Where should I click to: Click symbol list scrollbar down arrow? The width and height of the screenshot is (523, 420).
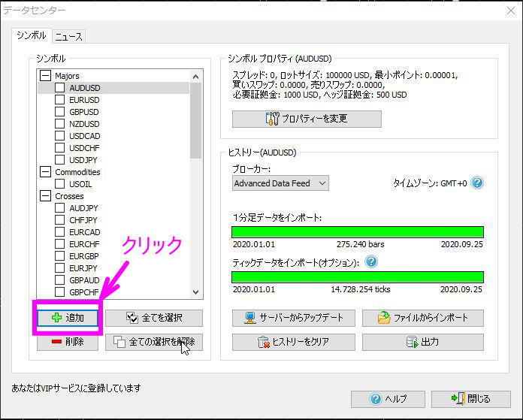(196, 292)
